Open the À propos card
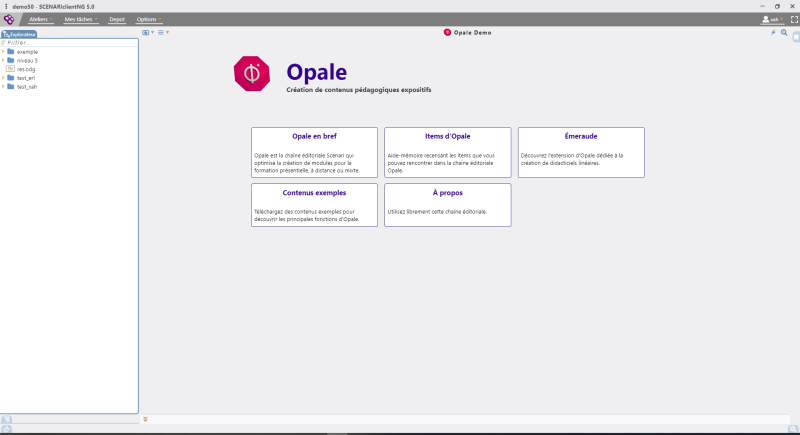 click(447, 205)
